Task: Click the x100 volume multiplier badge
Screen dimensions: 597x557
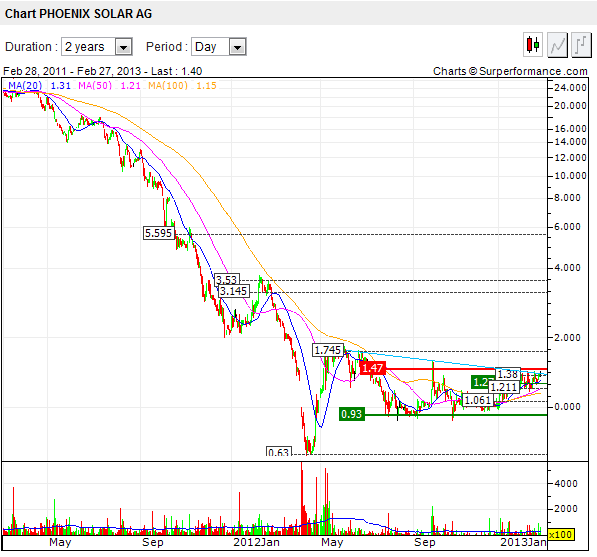Action: [x=561, y=535]
